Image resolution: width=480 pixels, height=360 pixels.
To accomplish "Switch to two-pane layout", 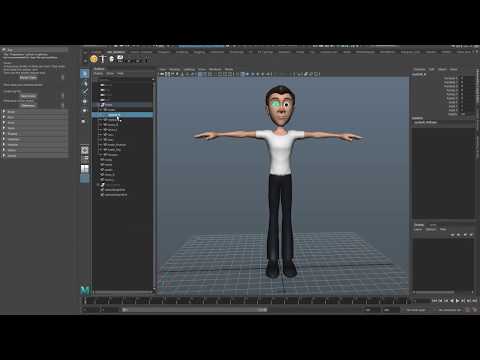I will pyautogui.click(x=85, y=169).
